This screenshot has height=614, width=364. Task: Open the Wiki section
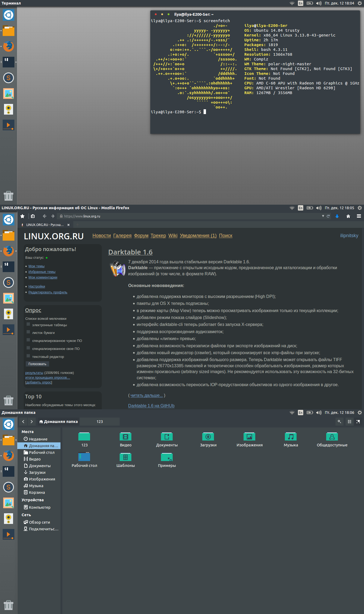[x=173, y=236]
